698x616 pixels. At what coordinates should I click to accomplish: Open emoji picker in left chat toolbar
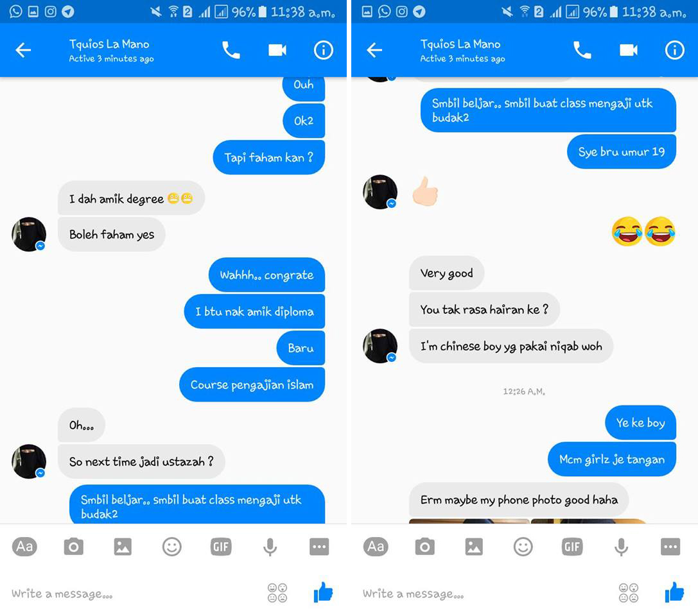tap(172, 546)
